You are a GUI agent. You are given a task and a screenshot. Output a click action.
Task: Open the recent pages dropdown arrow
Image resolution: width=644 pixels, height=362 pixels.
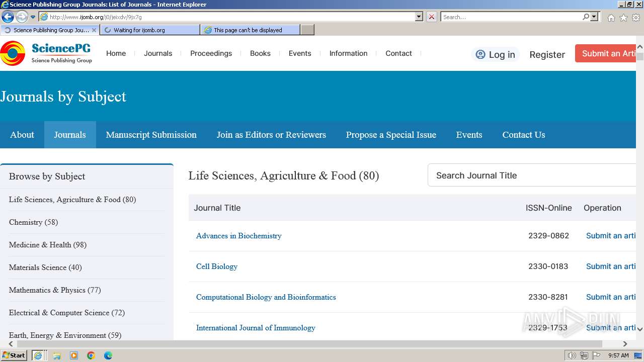point(33,17)
